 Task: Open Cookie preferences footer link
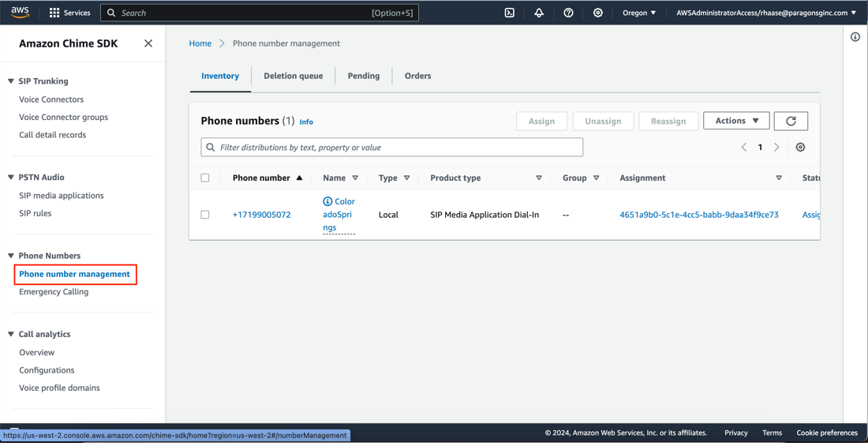827,433
